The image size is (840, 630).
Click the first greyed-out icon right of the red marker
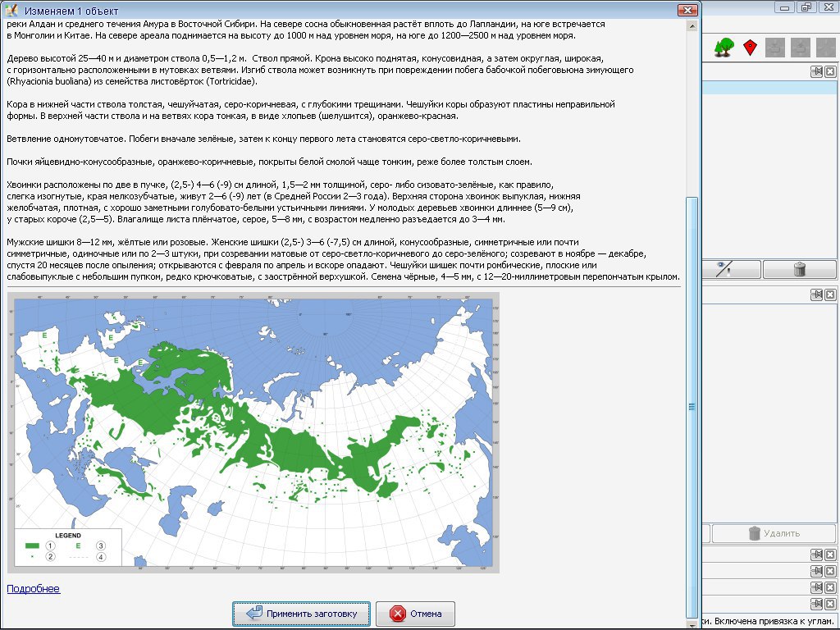[x=775, y=48]
